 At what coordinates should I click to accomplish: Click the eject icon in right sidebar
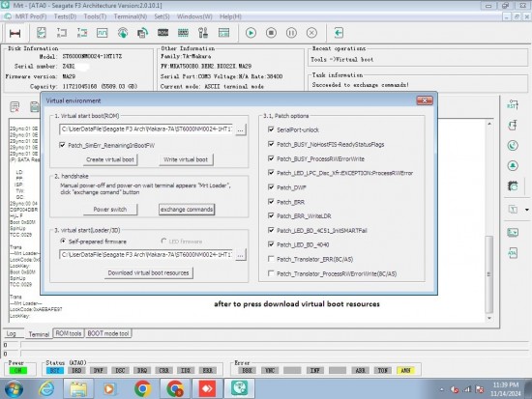coord(513,166)
